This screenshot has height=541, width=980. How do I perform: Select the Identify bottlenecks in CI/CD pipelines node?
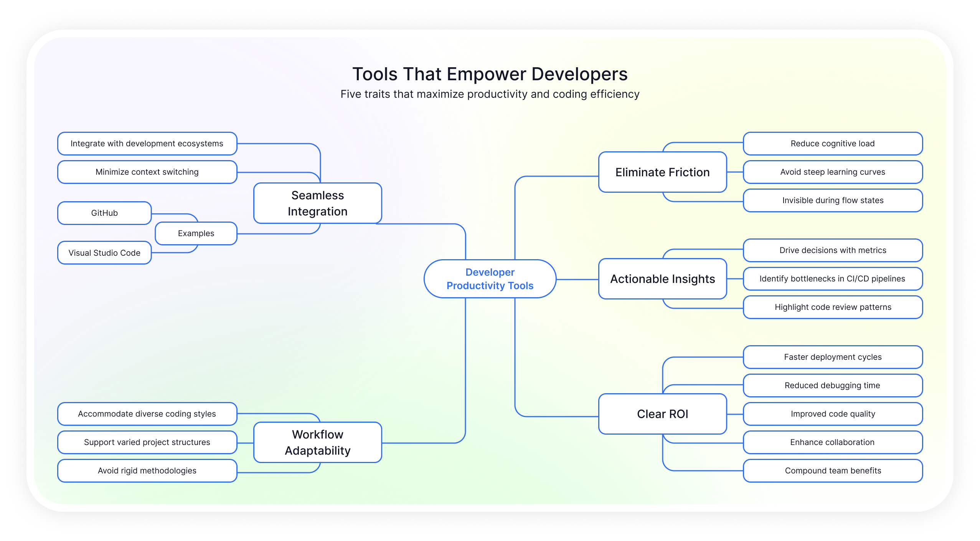(833, 279)
